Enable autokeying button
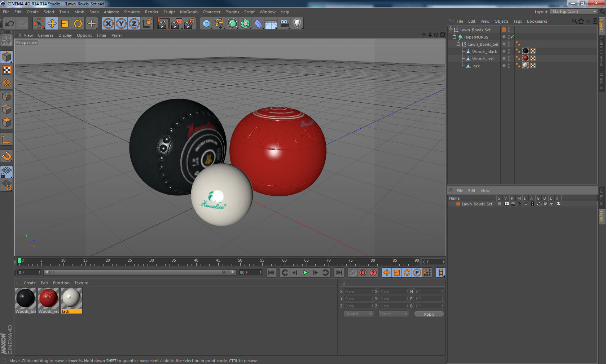The width and height of the screenshot is (606, 364). click(x=363, y=272)
